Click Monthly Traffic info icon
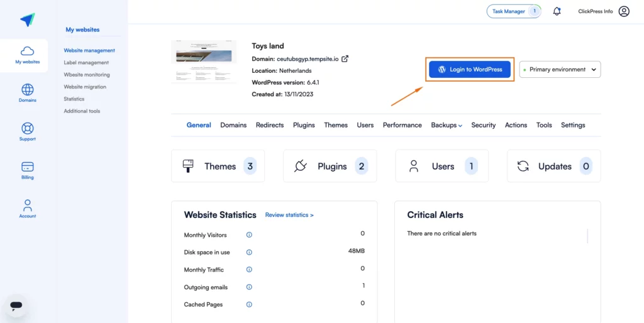This screenshot has width=644, height=323. pyautogui.click(x=249, y=270)
